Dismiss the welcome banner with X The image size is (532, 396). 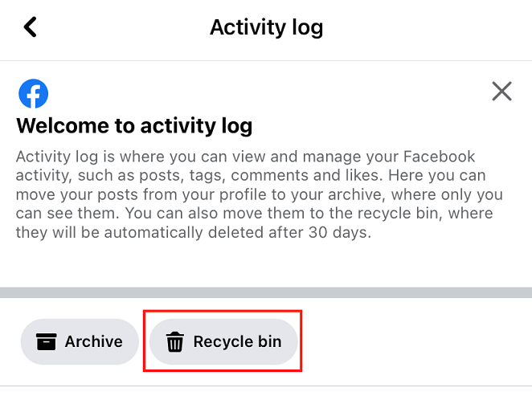[501, 92]
